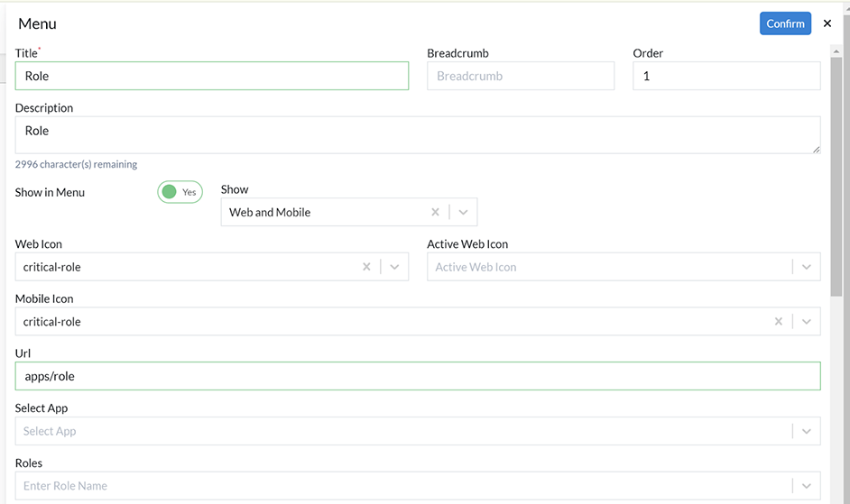Open the Show dropdown chevron
This screenshot has width=850, height=504.
tap(463, 212)
